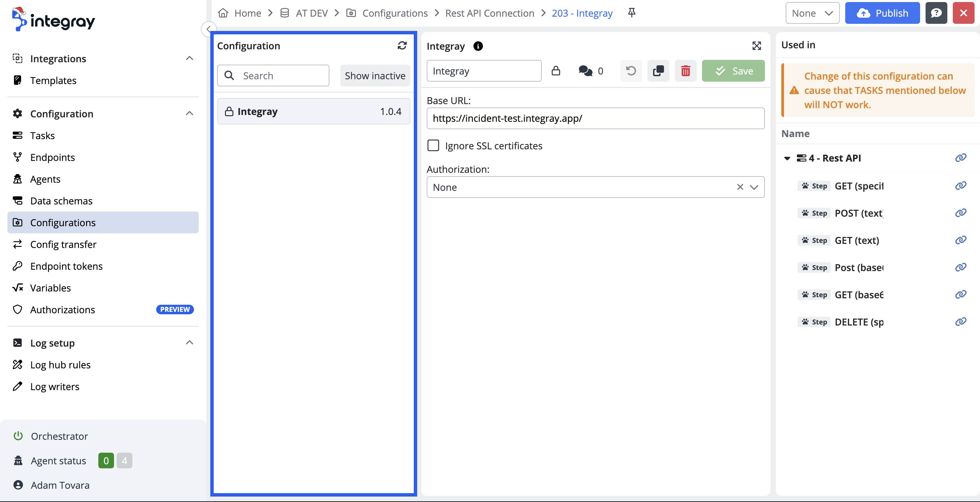Click the undo revert icon
Viewport: 980px width, 502px height.
pos(631,71)
